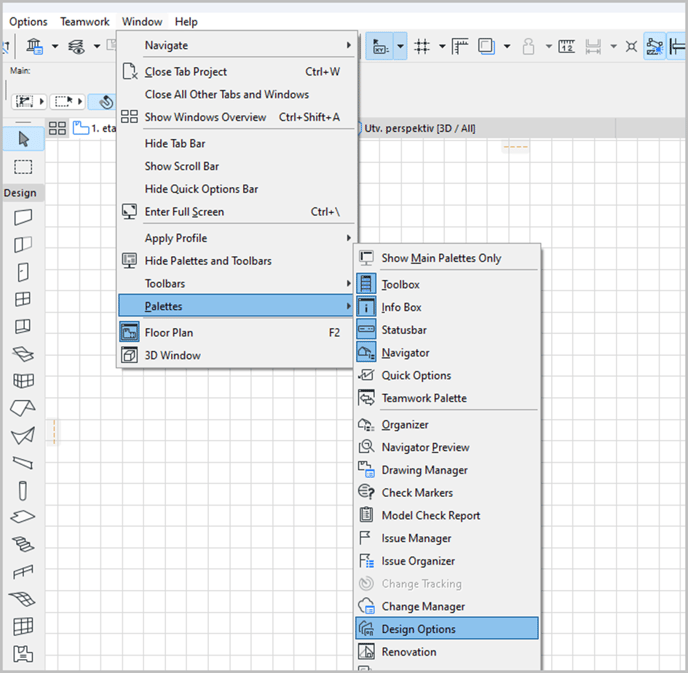Screen dimensions: 688x673
Task: Click the ruler measure icon in toolbar
Action: [566, 46]
